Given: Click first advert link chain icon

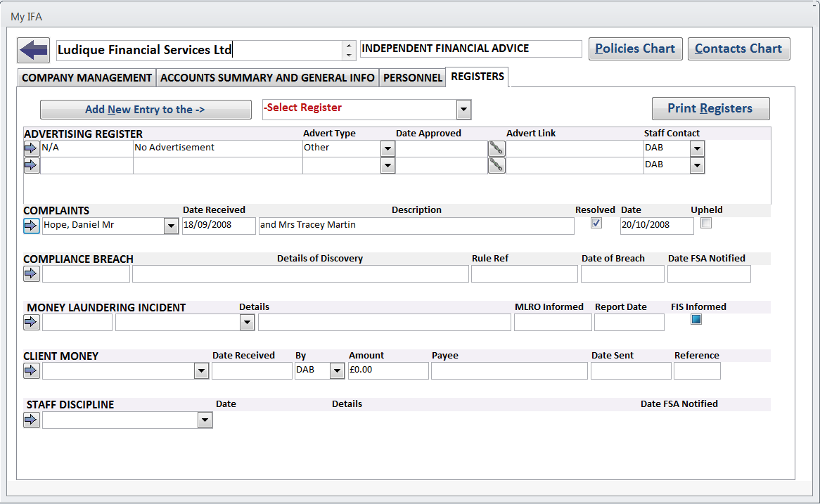Looking at the screenshot, I should 497,148.
